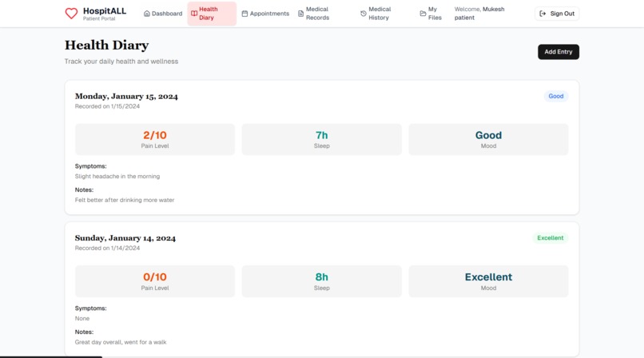
Task: Click the Medical History clock icon
Action: [x=363, y=14]
